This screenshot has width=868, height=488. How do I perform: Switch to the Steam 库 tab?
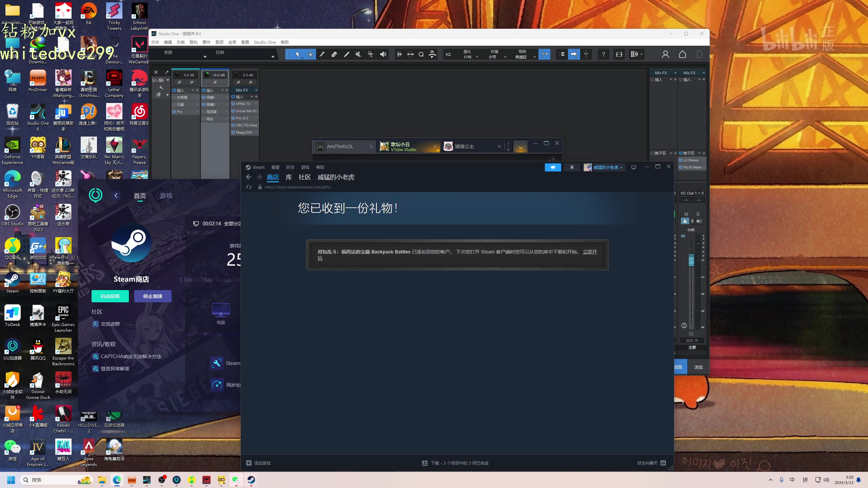coord(289,177)
